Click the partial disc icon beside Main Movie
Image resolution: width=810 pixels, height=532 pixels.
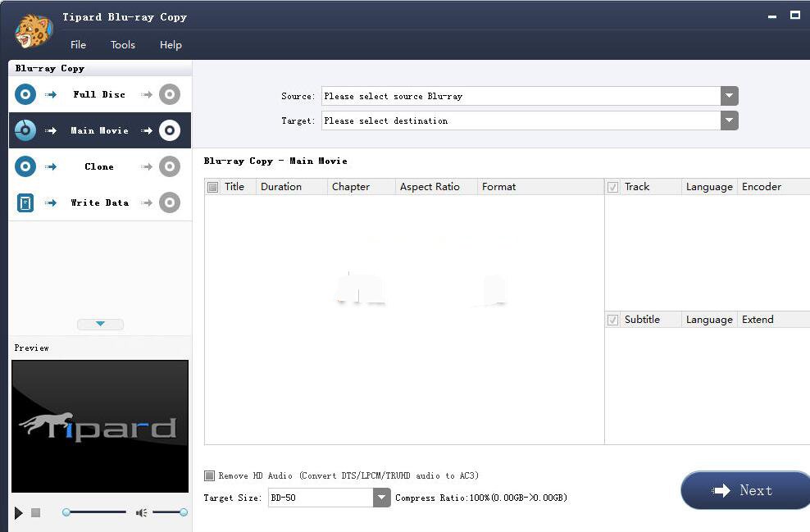25,130
